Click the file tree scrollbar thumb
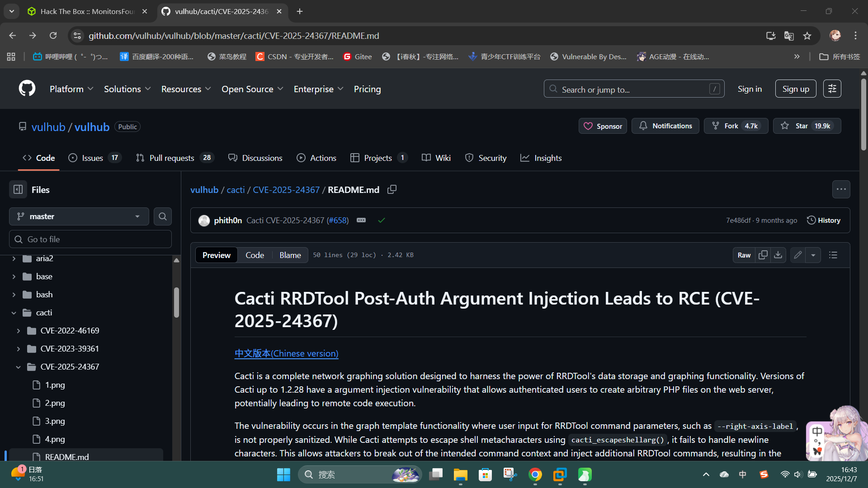Viewport: 868px width, 488px height. [176, 302]
